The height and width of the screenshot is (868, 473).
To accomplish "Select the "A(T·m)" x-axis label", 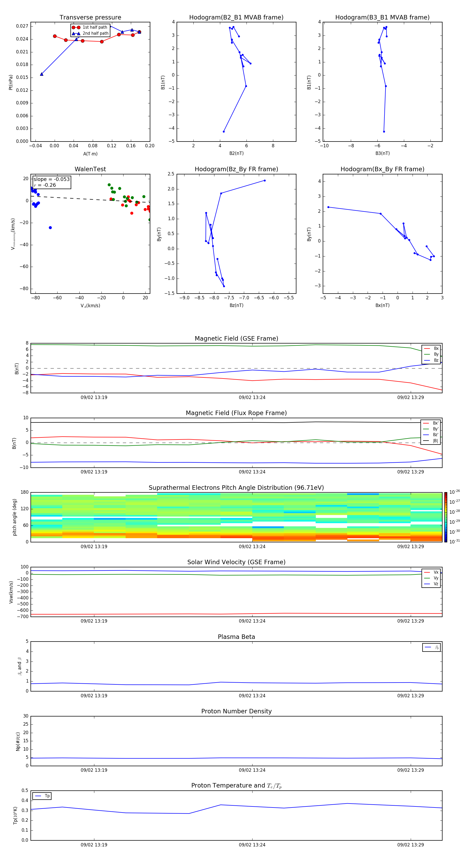I will tap(90, 154).
